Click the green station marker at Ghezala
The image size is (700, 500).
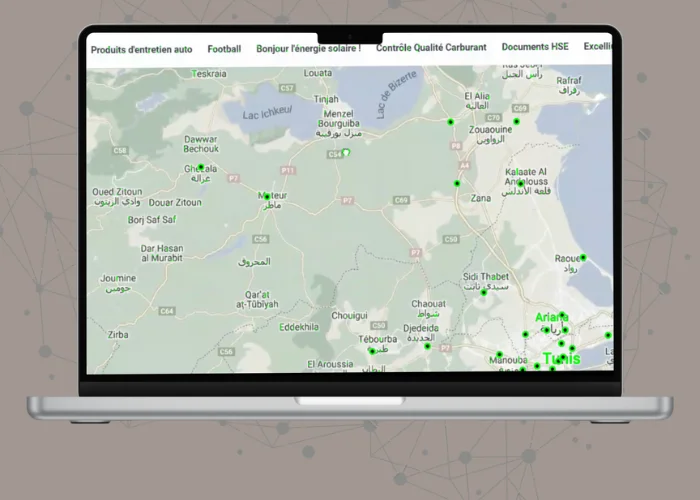pyautogui.click(x=201, y=167)
